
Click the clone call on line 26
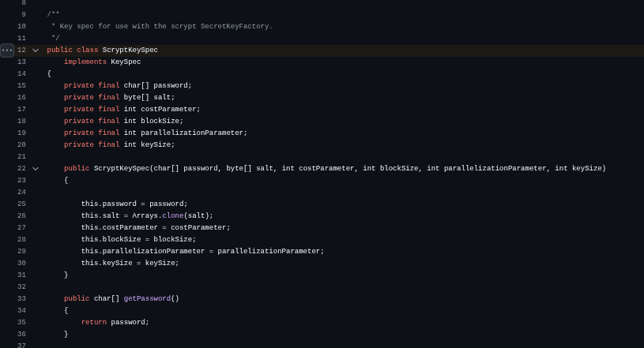[x=172, y=215]
